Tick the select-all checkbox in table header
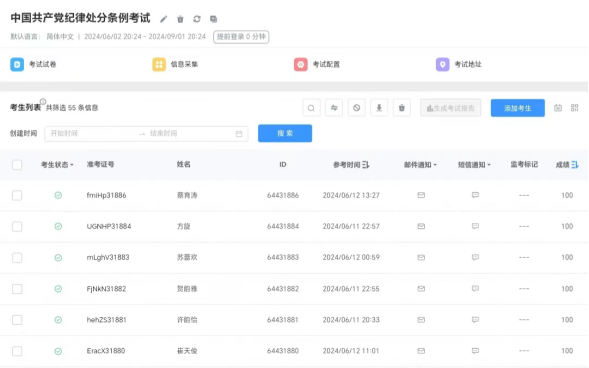589x368 pixels. click(17, 165)
